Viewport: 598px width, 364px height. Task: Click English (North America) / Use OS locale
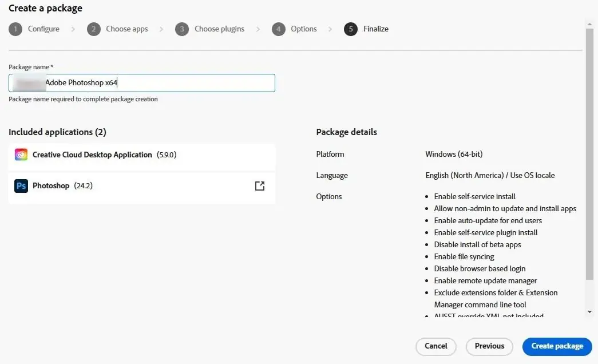pyautogui.click(x=490, y=176)
